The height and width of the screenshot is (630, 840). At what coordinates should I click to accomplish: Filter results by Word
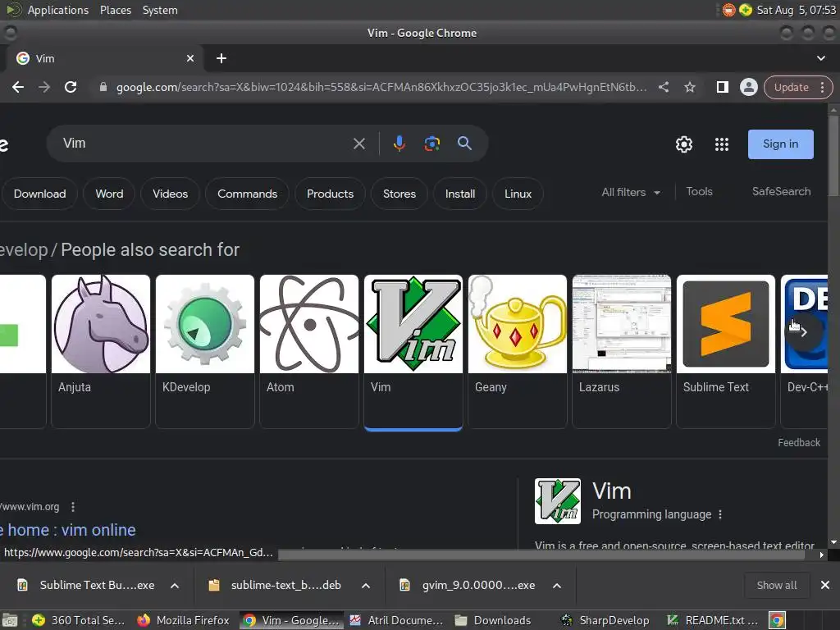(x=109, y=194)
